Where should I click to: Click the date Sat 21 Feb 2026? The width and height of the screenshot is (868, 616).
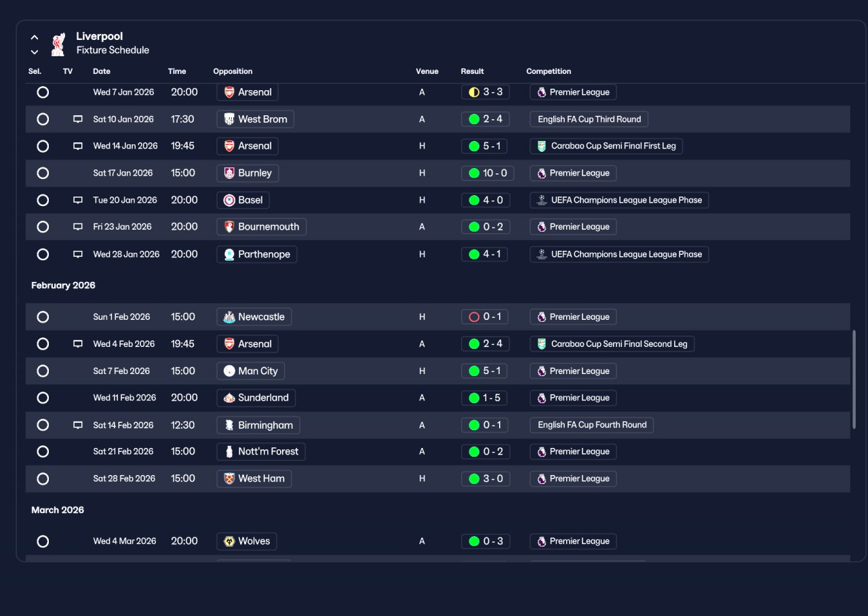(123, 451)
